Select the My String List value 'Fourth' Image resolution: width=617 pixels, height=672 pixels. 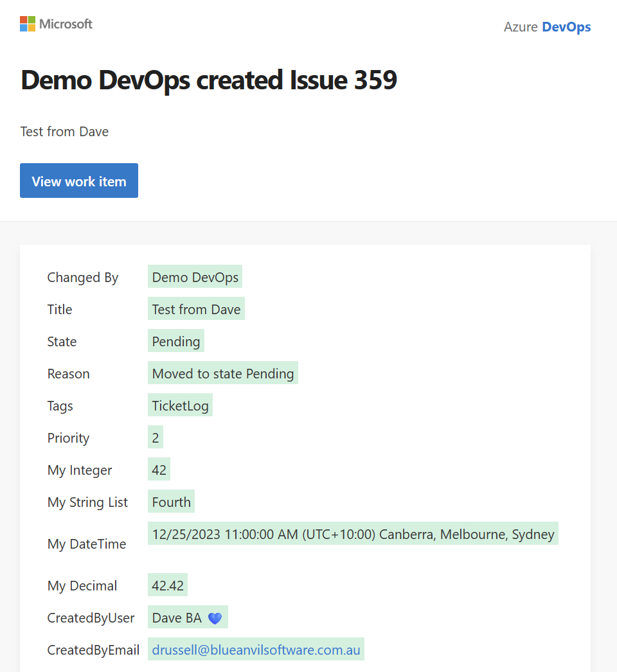171,502
